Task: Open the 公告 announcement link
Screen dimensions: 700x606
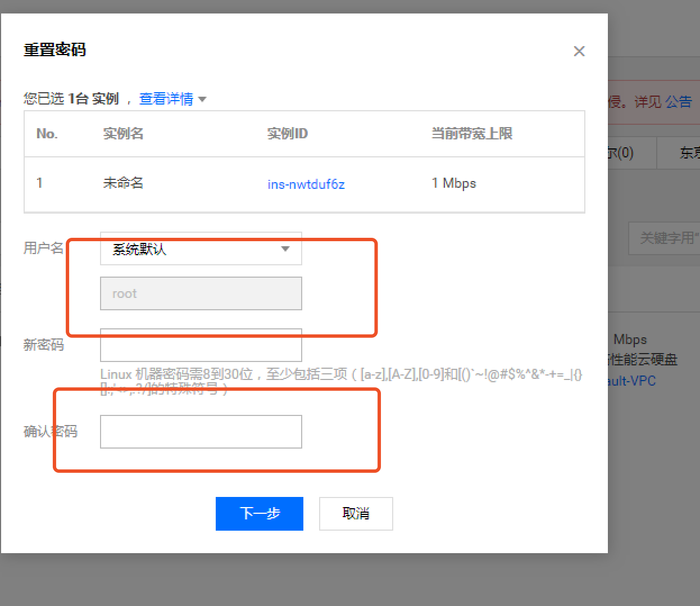Action: (679, 102)
